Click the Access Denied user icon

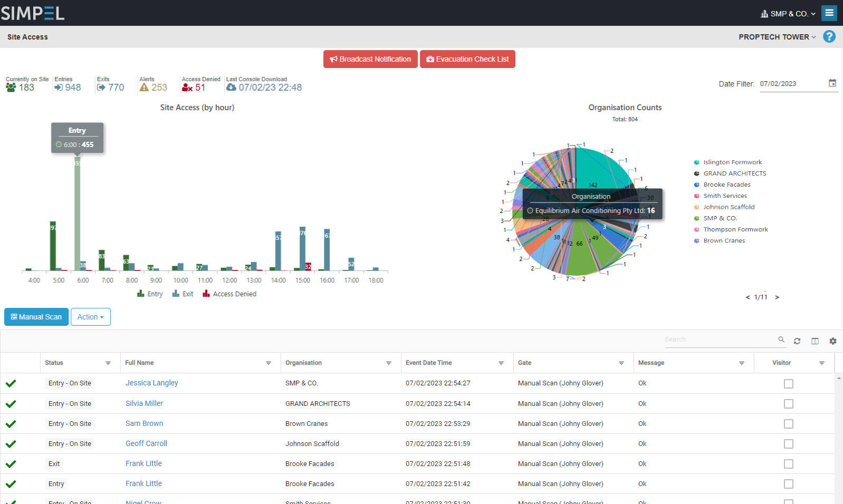[x=187, y=88]
